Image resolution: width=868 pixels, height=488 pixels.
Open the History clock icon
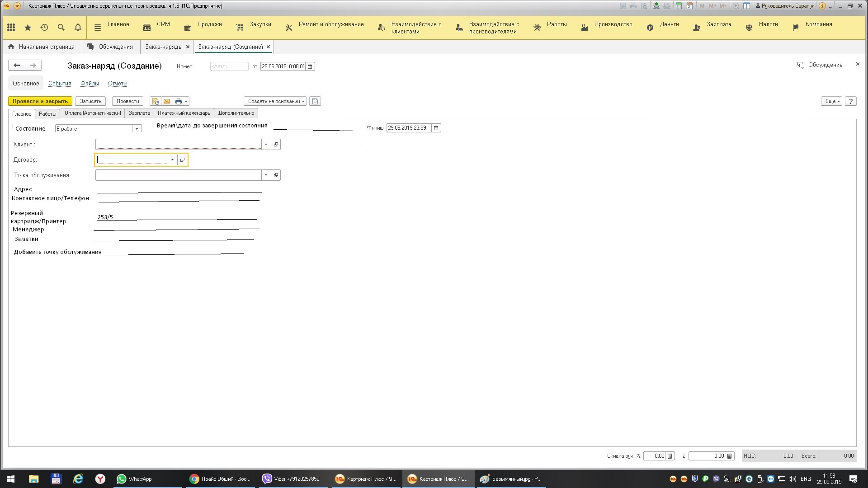tap(44, 28)
